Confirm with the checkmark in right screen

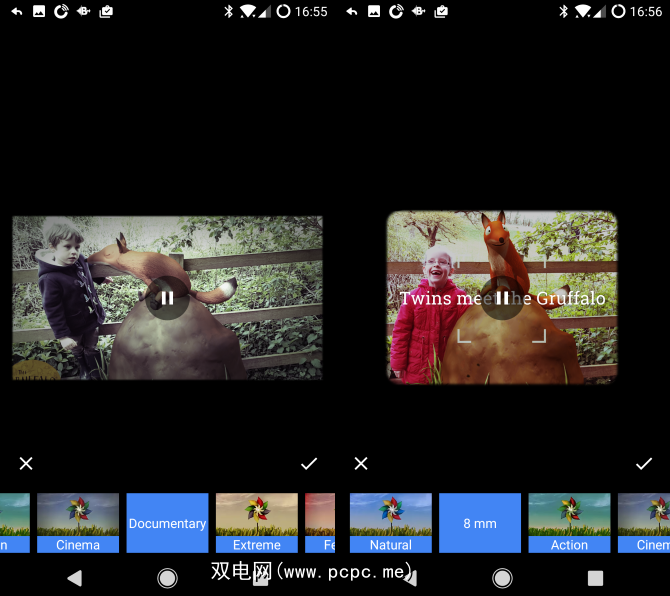pos(644,463)
